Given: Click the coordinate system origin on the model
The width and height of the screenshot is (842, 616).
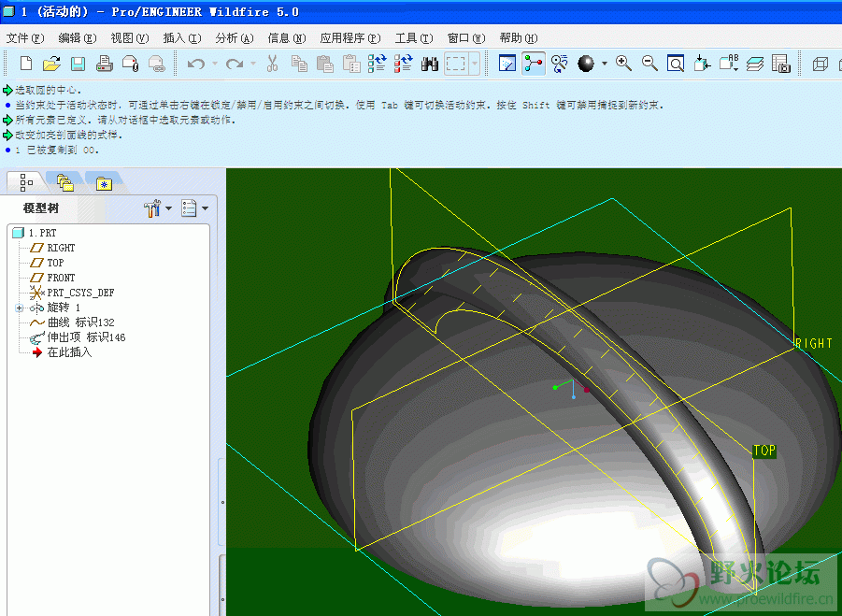Looking at the screenshot, I should click(x=574, y=381).
